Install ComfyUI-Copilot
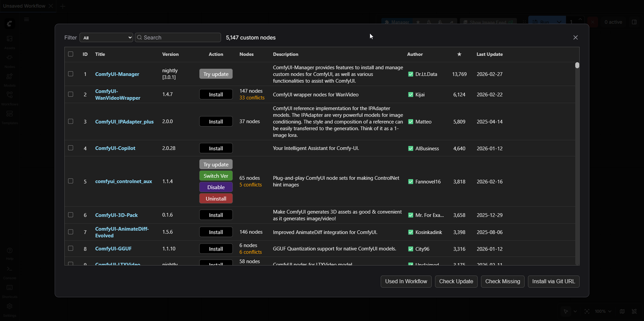644x321 pixels. [216, 148]
